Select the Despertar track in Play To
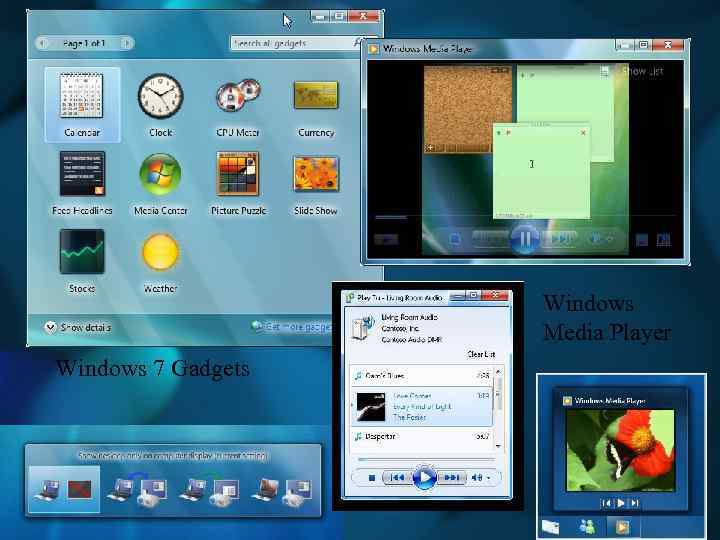Screen dimensions: 720x540 coord(422,437)
